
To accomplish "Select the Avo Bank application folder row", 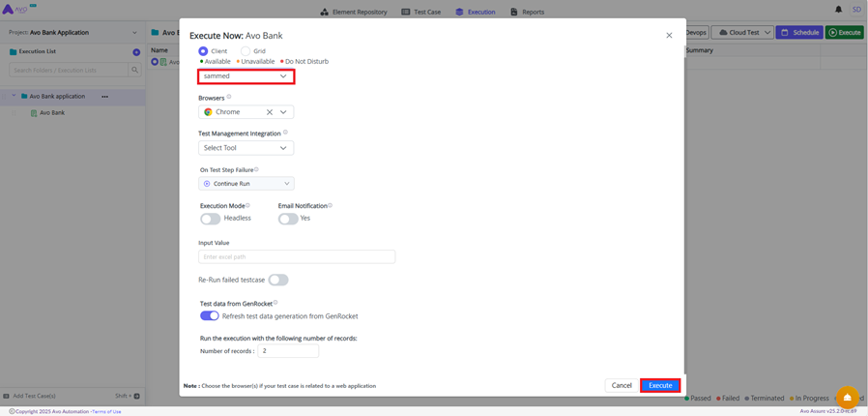I will [x=72, y=97].
